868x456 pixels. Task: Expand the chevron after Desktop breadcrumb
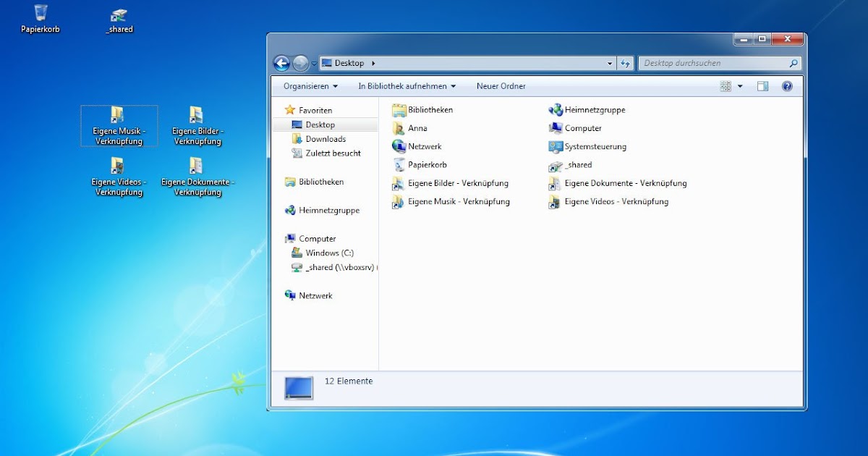[373, 63]
